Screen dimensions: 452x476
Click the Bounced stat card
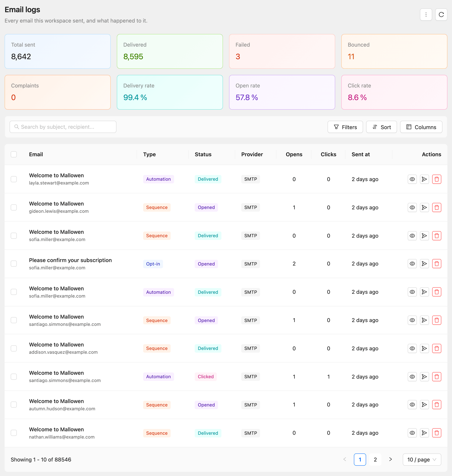394,51
